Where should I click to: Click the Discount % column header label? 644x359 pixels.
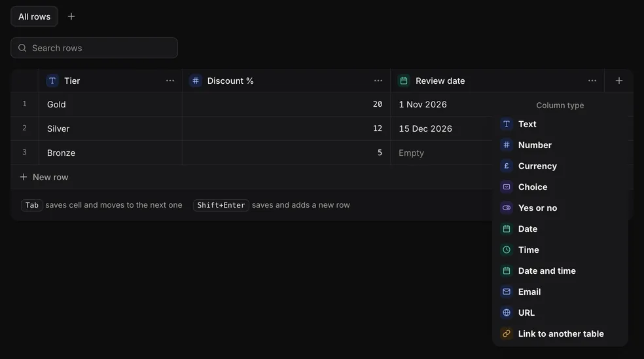point(230,81)
